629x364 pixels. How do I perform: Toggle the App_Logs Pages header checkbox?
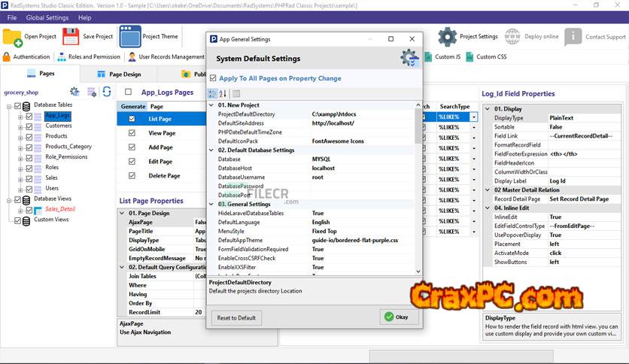[128, 92]
